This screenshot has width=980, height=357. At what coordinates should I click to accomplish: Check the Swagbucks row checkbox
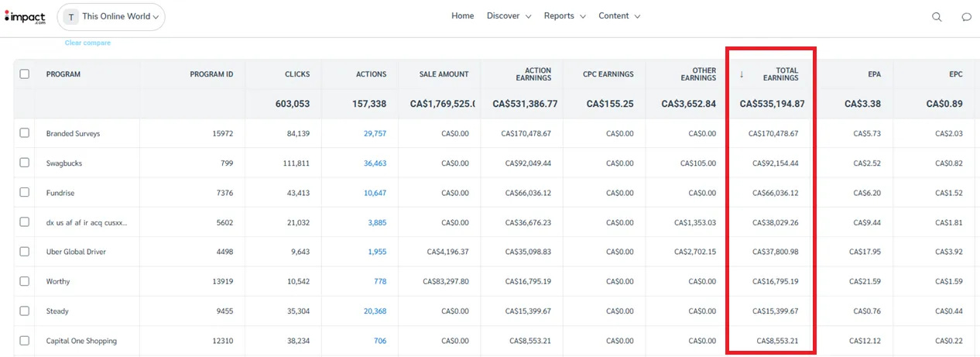click(25, 163)
